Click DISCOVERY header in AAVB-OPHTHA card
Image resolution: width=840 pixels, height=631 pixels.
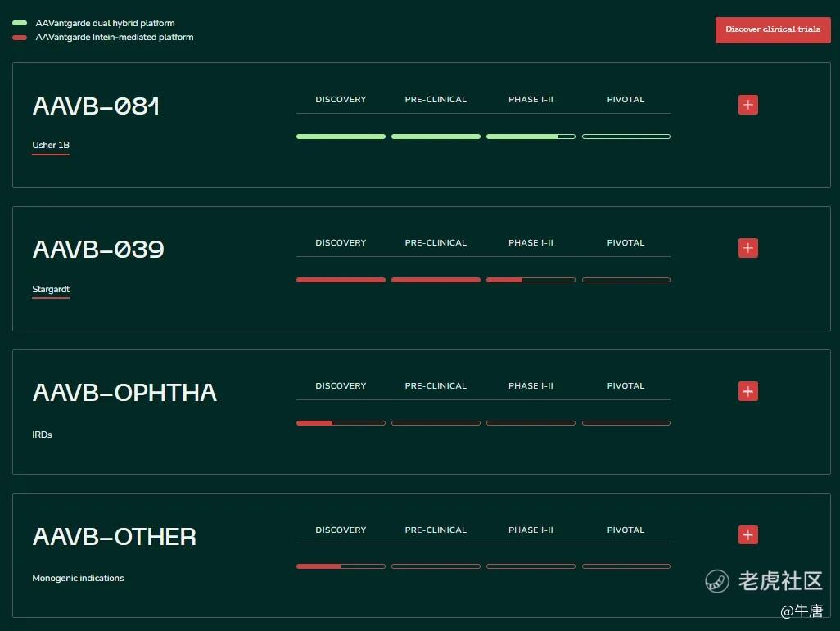(341, 385)
